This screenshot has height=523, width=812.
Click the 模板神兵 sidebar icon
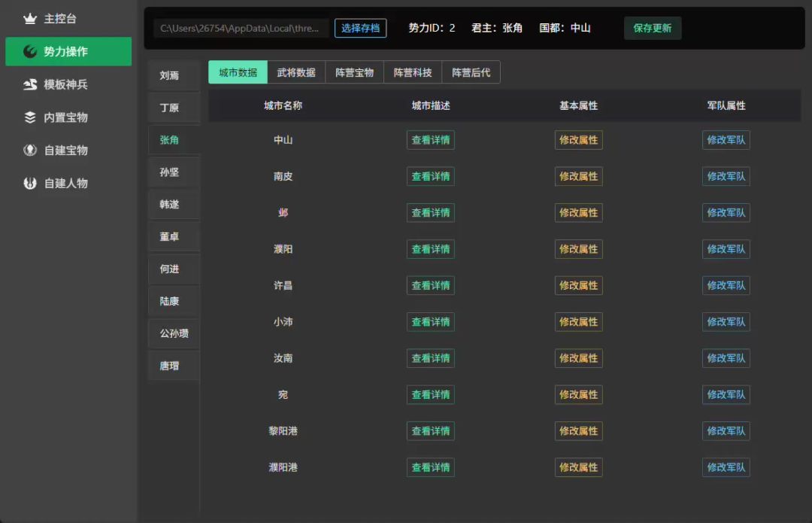pos(30,85)
